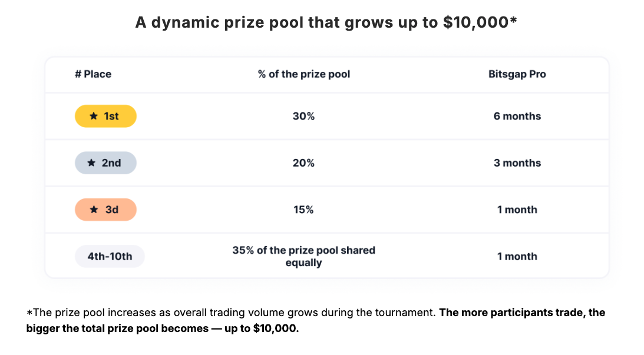Click the "# Place" column header

point(93,74)
